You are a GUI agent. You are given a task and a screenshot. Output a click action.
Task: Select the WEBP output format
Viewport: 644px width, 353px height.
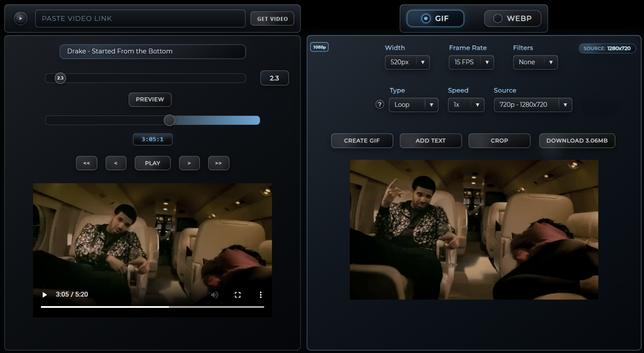point(513,18)
